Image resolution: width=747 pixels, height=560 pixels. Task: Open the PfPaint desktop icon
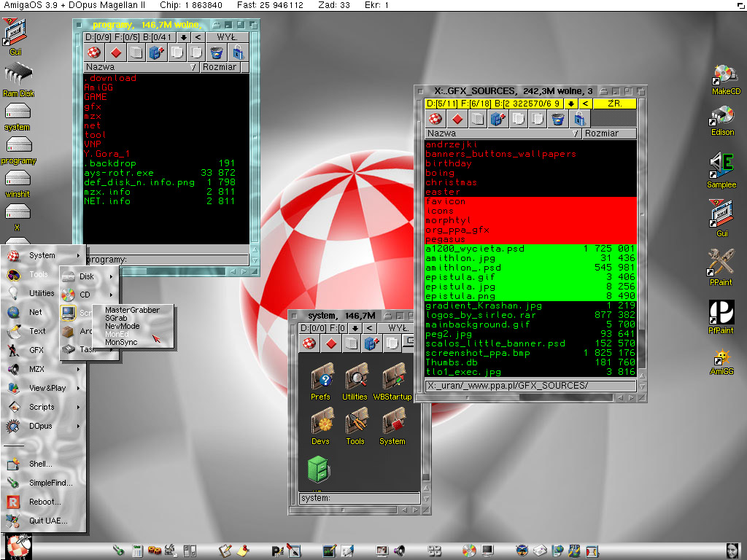[x=721, y=317]
